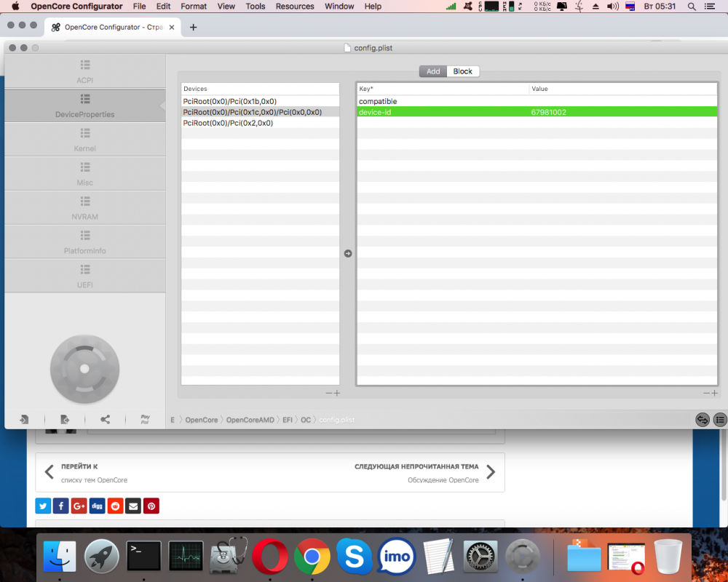Share page via Google Plus icon

point(79,506)
